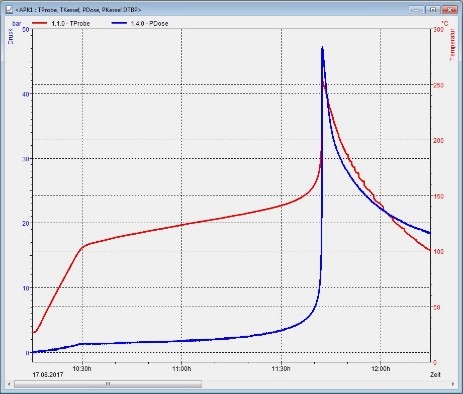Click the empty scrollbar track right of thumb

[x=326, y=384]
